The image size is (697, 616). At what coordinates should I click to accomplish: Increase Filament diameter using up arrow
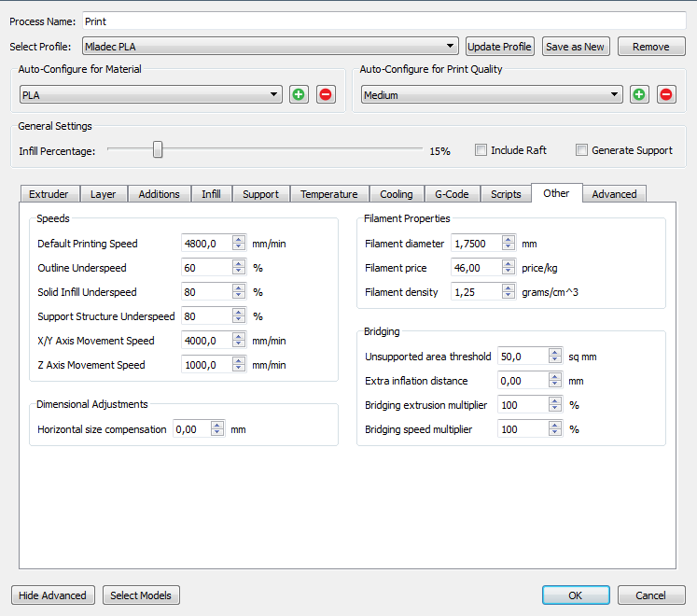[508, 240]
